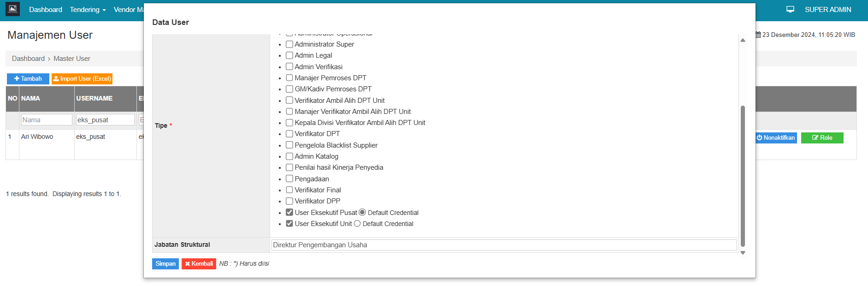Click the dialog vertical scrollbar thumb
868x286 pixels.
tap(743, 176)
